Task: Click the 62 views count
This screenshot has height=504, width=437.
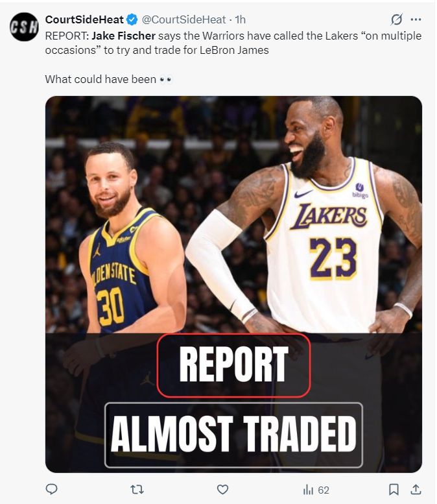Action: click(324, 490)
